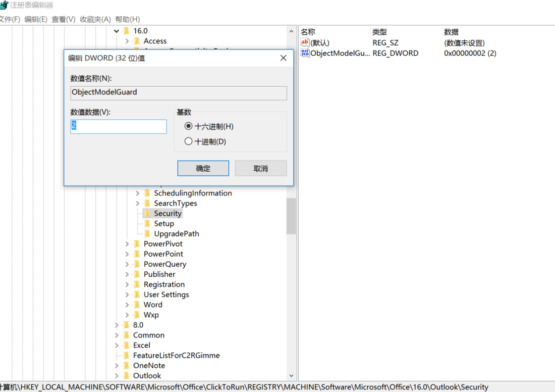Image resolution: width=555 pixels, height=392 pixels.
Task: Click the Security folder icon
Action: (147, 213)
